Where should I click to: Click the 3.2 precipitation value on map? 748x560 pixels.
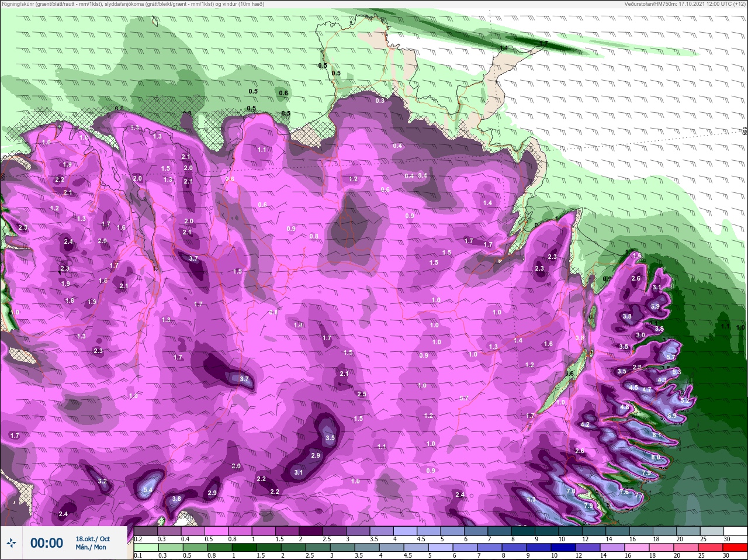pyautogui.click(x=102, y=482)
